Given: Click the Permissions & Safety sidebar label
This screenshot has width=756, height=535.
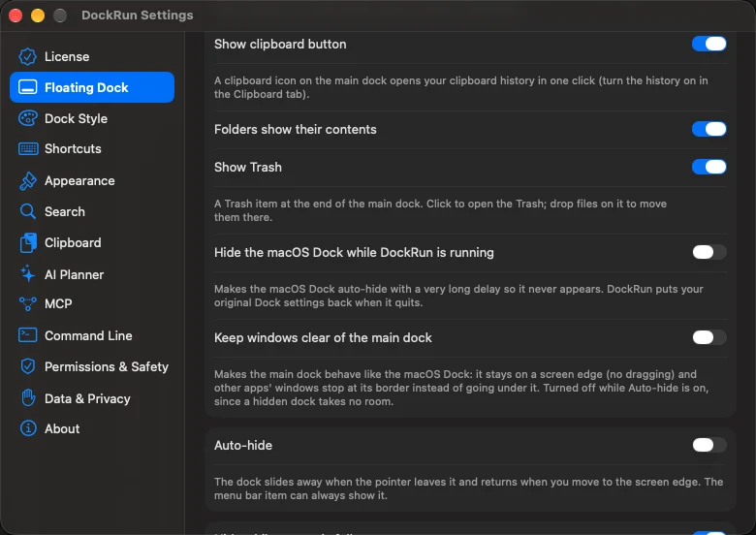Looking at the screenshot, I should click(x=107, y=366).
